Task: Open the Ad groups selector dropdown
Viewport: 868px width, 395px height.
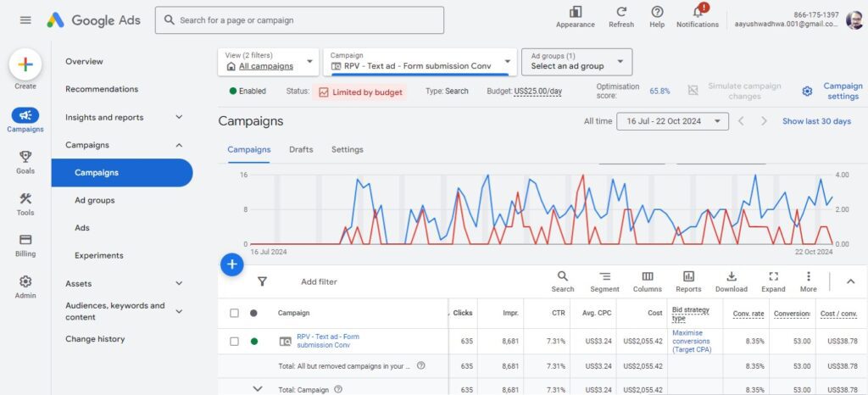Action: coord(576,62)
